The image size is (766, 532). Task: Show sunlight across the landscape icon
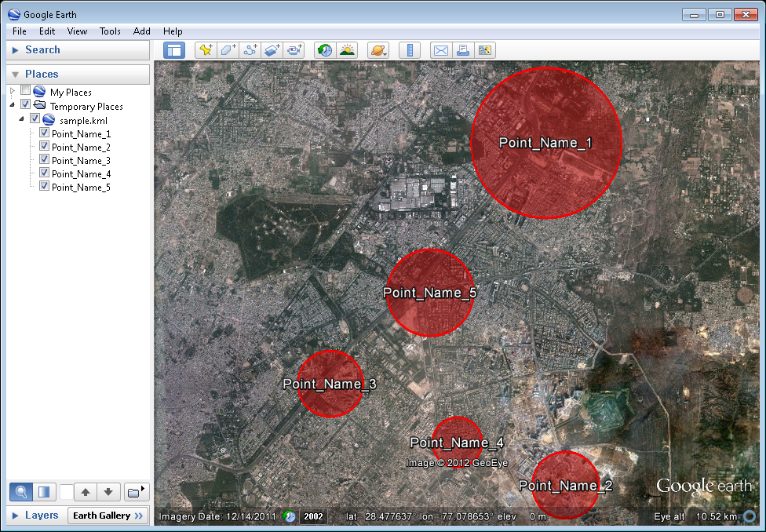pos(347,50)
